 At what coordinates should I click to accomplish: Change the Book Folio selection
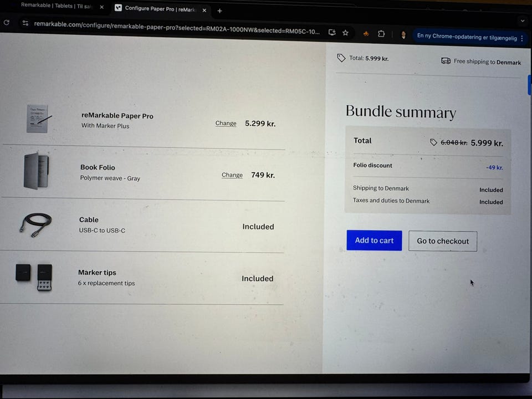(x=232, y=175)
